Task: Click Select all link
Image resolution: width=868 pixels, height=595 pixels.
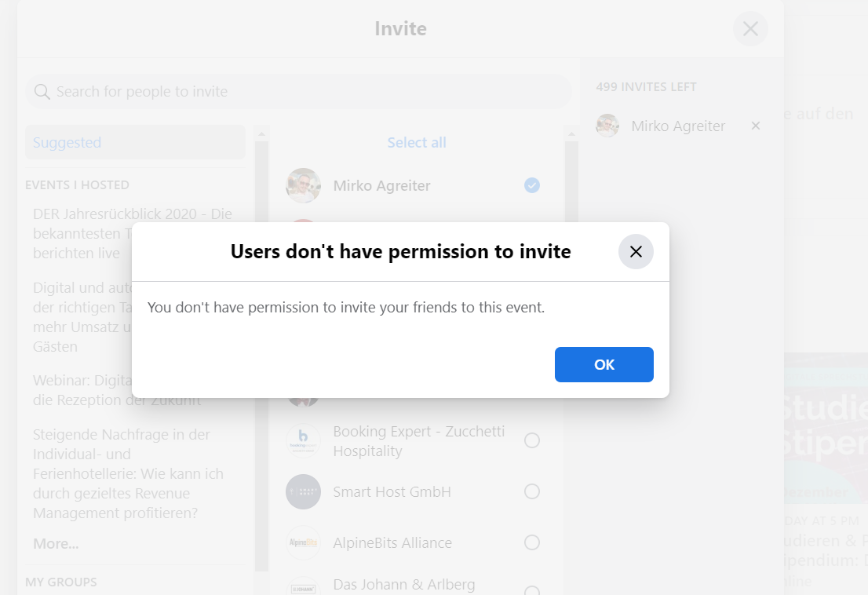Action: click(417, 143)
